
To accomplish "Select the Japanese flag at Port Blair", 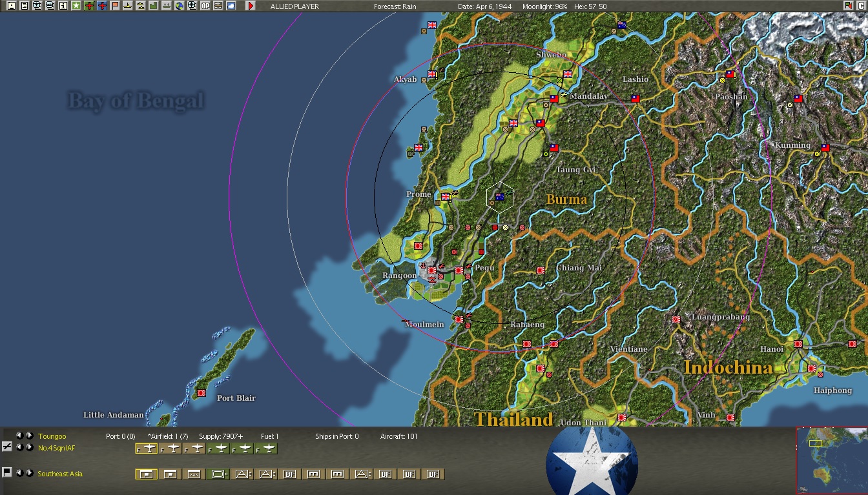I will pyautogui.click(x=201, y=392).
